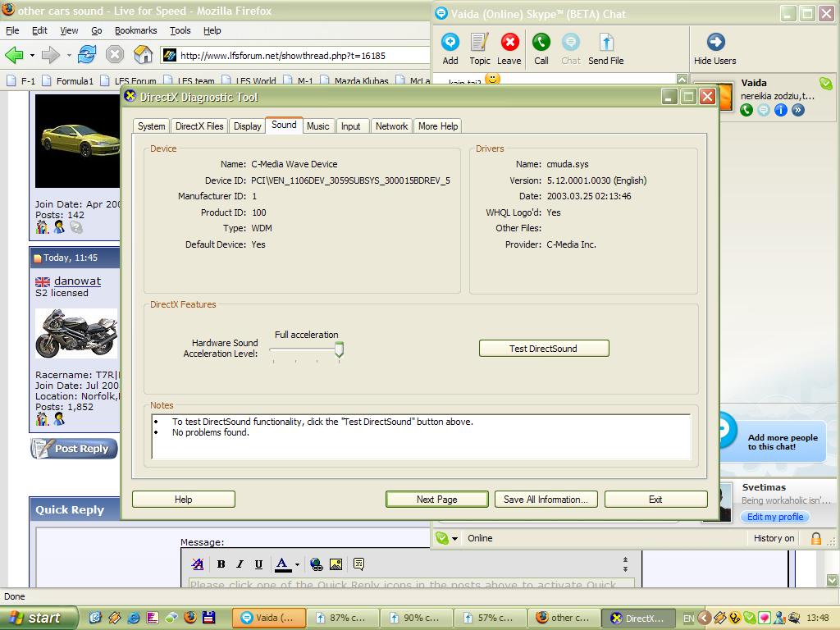Click double-arrow more icon under Vaida contact
840x630 pixels.
797,111
